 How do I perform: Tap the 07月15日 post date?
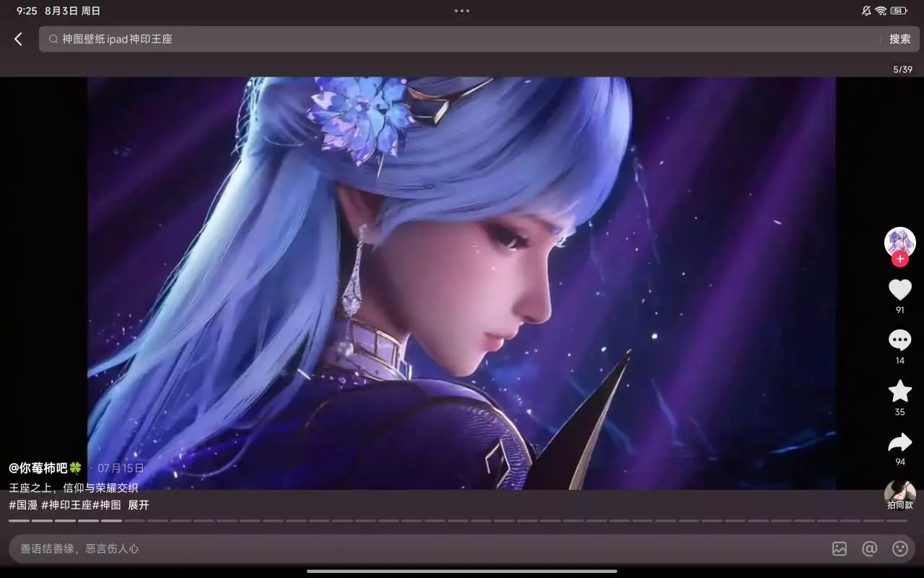click(x=121, y=467)
